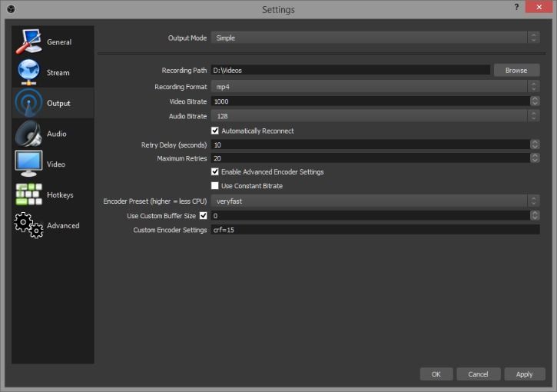
Task: Focus the Maximum Retries value field
Action: (370, 158)
